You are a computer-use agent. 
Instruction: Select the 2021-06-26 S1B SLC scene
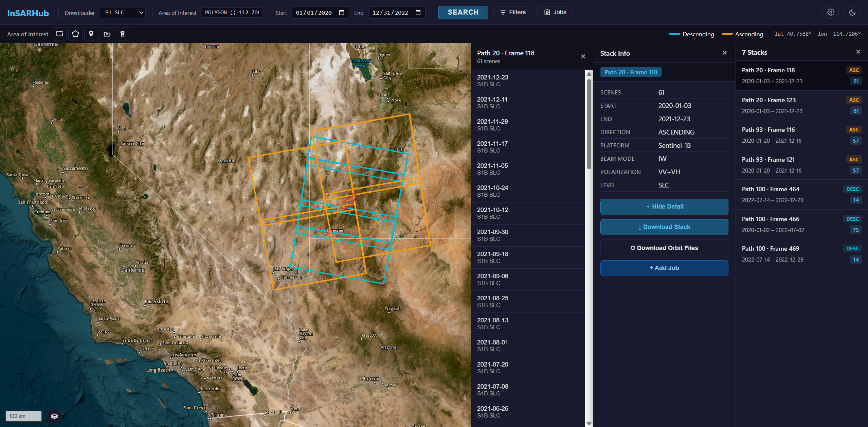(528, 412)
